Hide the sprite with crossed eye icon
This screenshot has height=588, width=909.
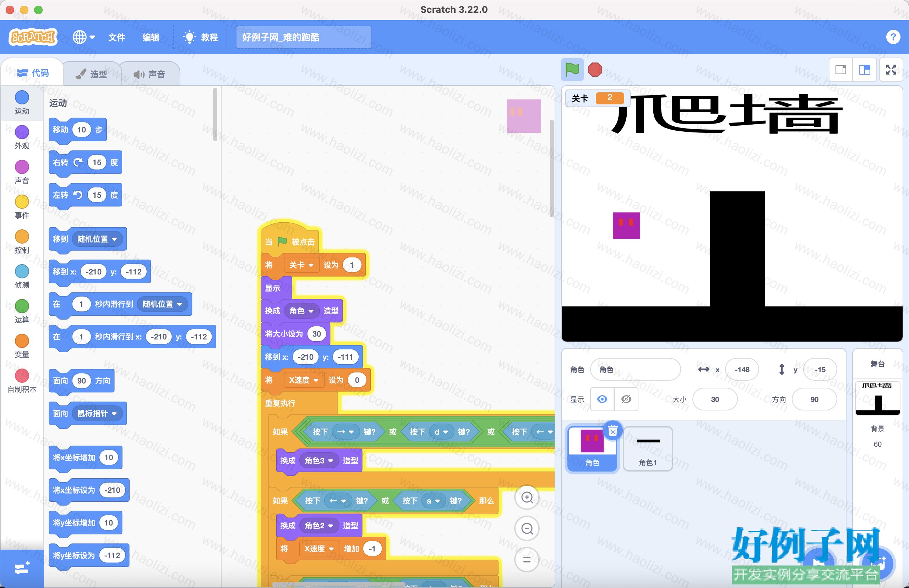coord(626,399)
